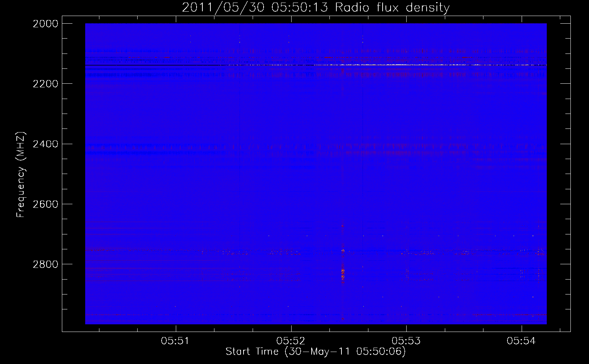This screenshot has height=364, width=589.
Task: Select the 2000 frequency tick label
Action: click(x=46, y=24)
